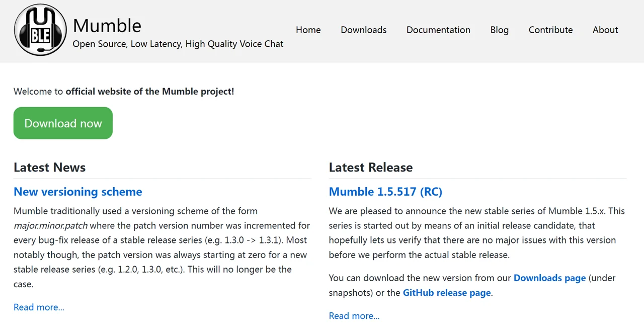Open the Blog navigation item
The height and width of the screenshot is (333, 644).
coord(500,30)
